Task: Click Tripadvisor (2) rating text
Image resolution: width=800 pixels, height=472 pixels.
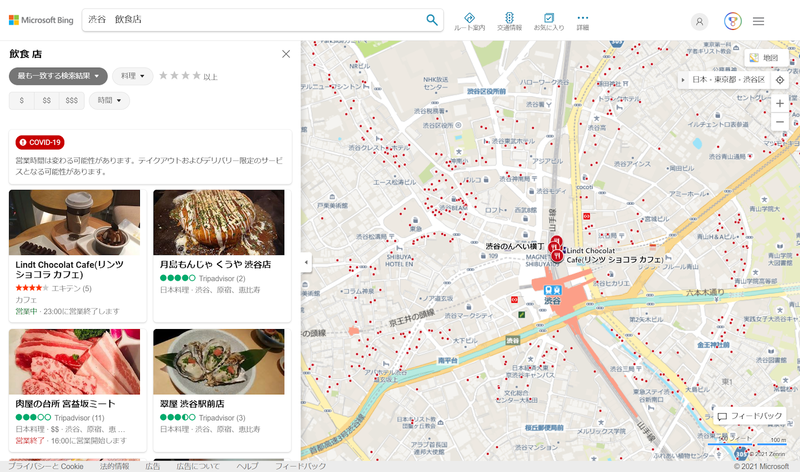Action: 222,278
